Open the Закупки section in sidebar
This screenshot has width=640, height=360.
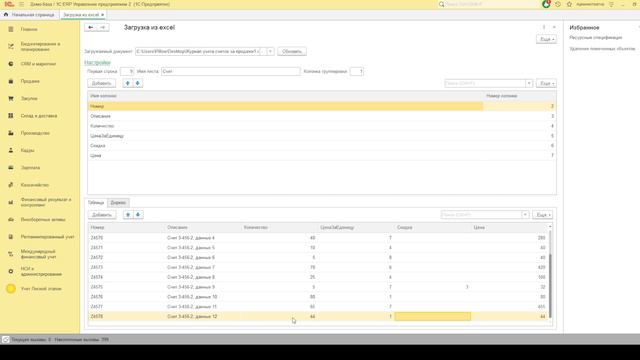[29, 98]
